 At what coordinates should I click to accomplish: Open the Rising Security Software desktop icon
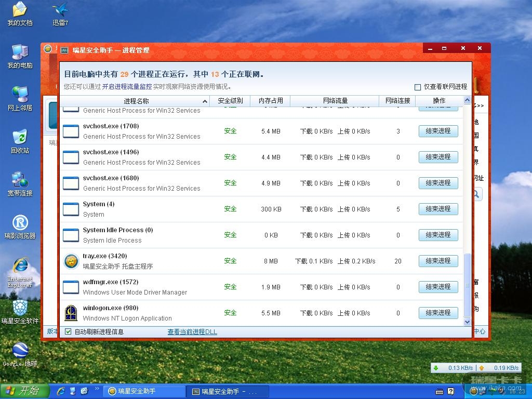20,311
